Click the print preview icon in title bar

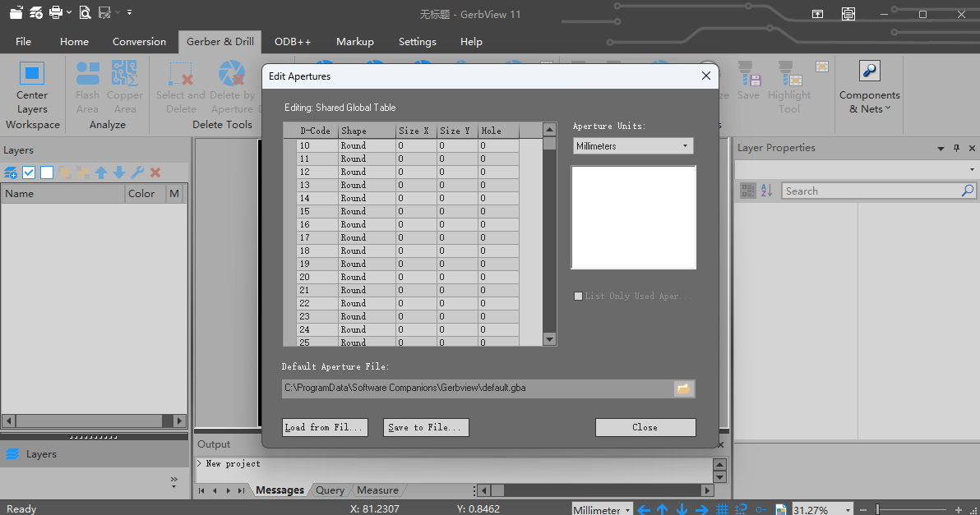click(x=85, y=12)
